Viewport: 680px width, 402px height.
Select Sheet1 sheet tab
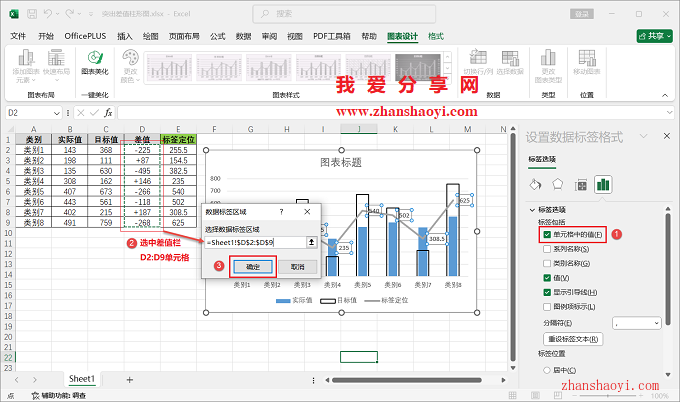(82, 379)
